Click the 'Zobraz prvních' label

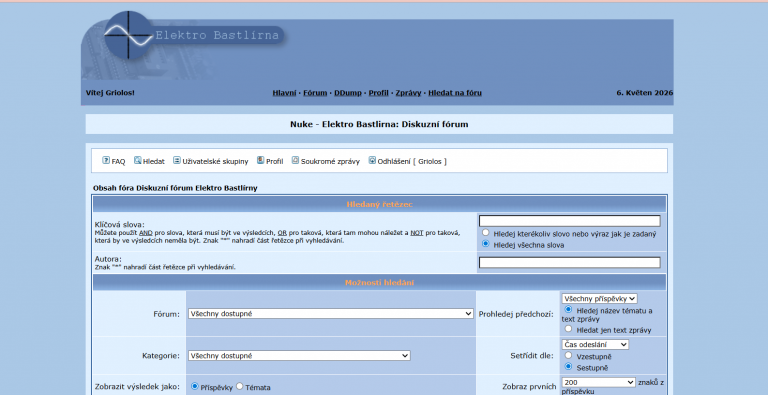tap(529, 387)
